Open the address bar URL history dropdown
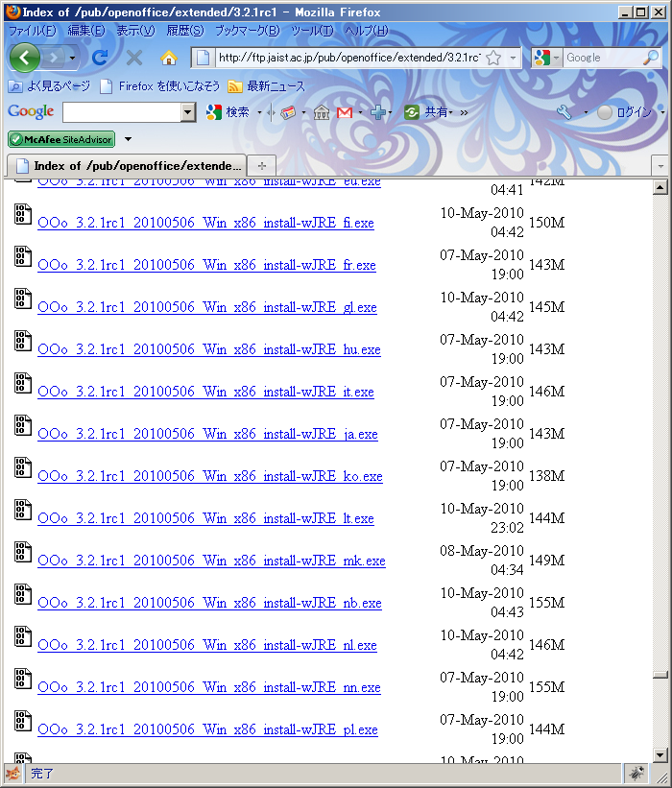Image resolution: width=672 pixels, height=788 pixels. coord(513,58)
